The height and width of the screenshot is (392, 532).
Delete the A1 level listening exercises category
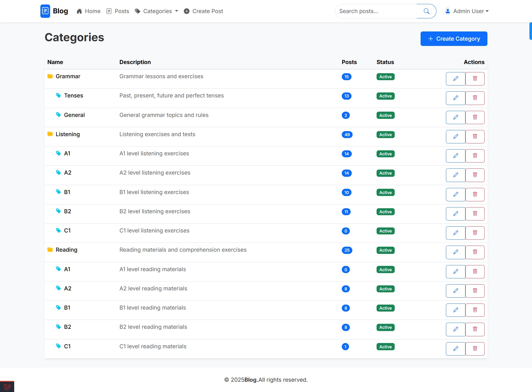[x=475, y=156]
